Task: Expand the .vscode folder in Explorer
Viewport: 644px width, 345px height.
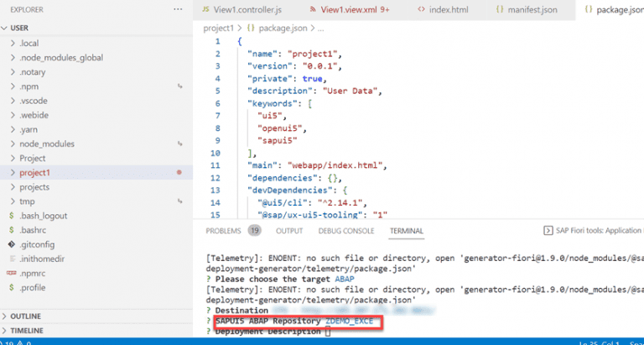Action: [x=35, y=100]
